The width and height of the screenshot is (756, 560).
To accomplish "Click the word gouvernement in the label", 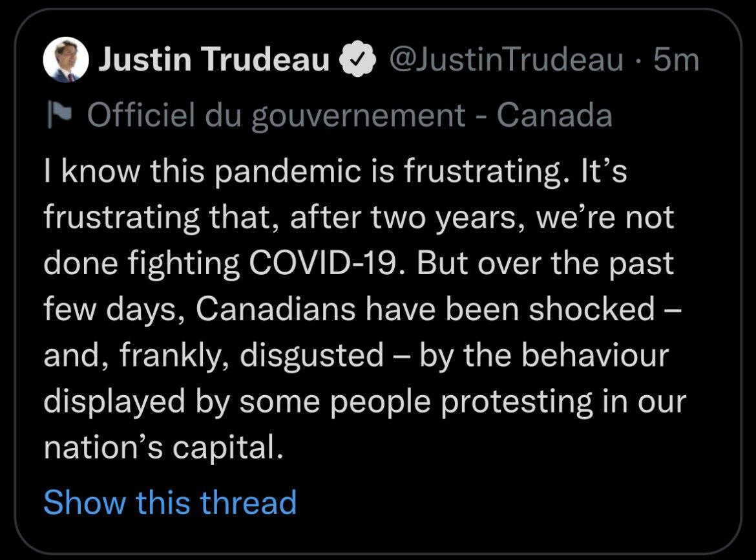I will tap(359, 116).
